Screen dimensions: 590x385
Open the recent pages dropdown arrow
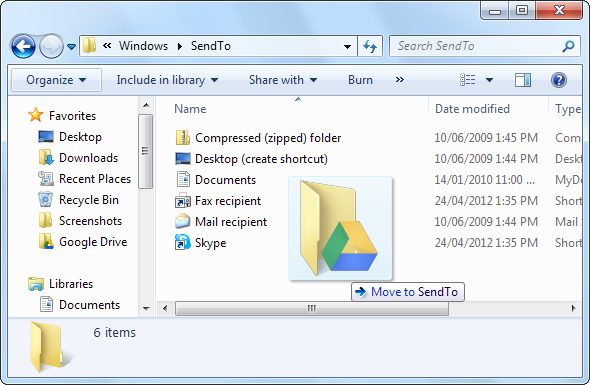pos(71,47)
